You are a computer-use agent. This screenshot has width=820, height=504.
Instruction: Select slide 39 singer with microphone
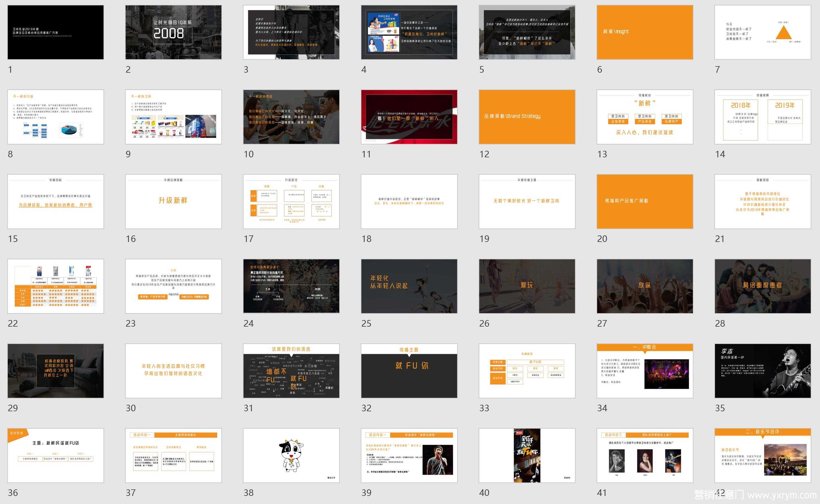coord(409,456)
